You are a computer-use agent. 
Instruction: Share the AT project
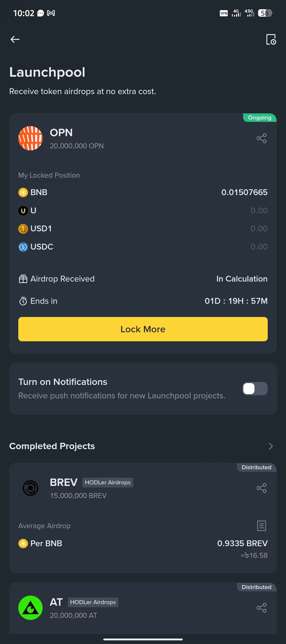coord(262,608)
